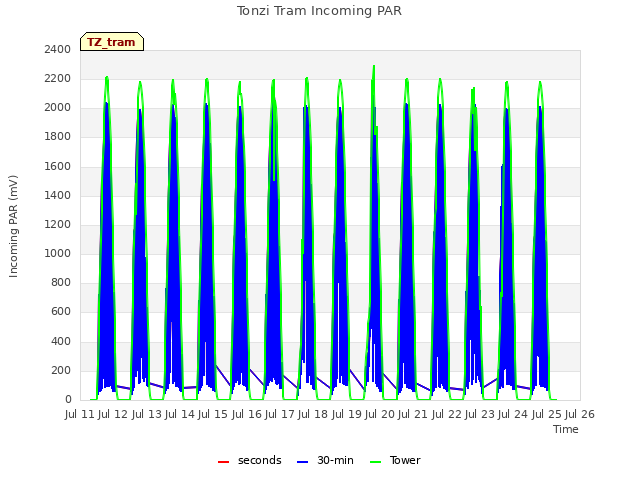Click the 1800 y-axis tick label
Viewport: 640px width, 480px height.
58,137
